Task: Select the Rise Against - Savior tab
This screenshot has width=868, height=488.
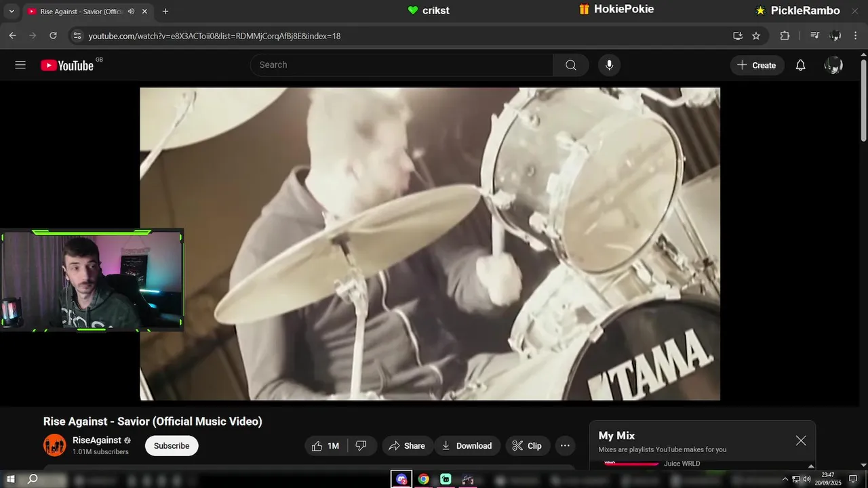Action: coord(87,12)
